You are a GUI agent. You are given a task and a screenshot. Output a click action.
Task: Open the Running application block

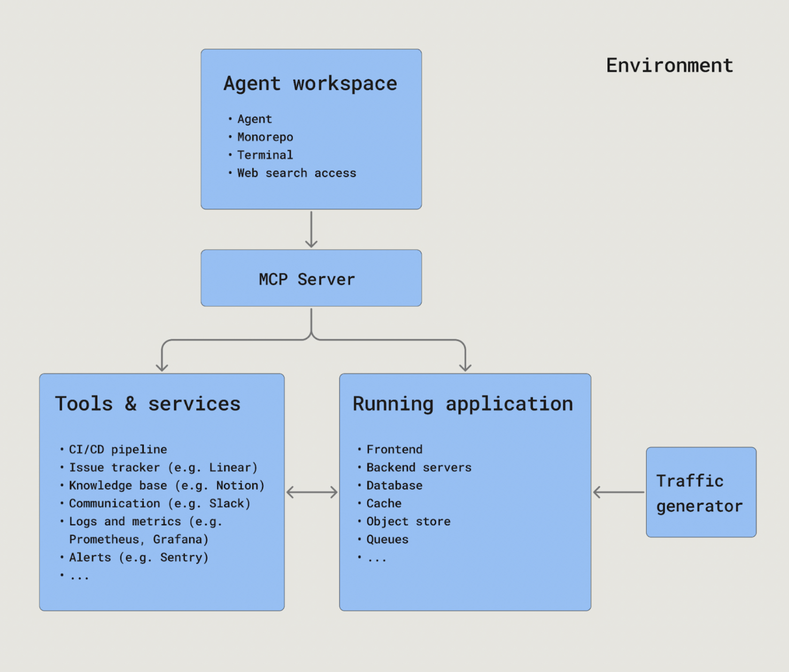click(465, 491)
